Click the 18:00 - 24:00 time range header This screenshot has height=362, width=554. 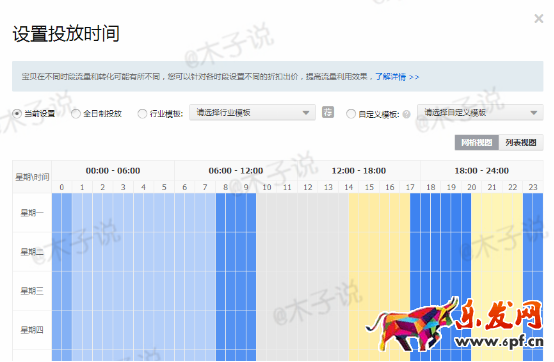[482, 171]
